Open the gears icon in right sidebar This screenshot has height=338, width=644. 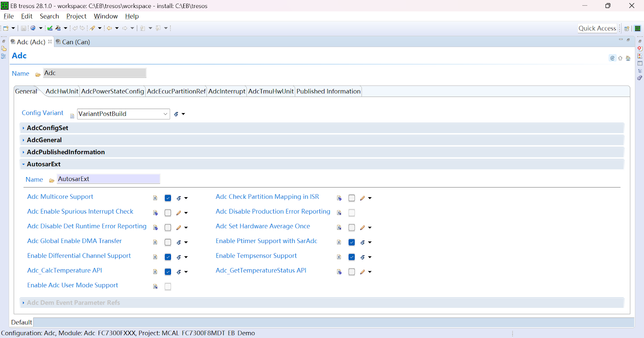coord(640,78)
